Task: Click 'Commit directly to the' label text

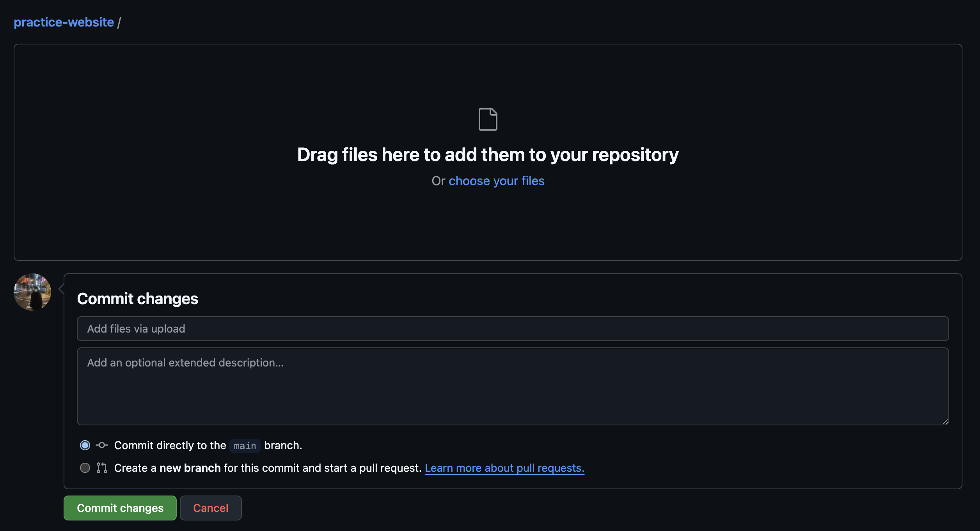Action: (x=170, y=445)
